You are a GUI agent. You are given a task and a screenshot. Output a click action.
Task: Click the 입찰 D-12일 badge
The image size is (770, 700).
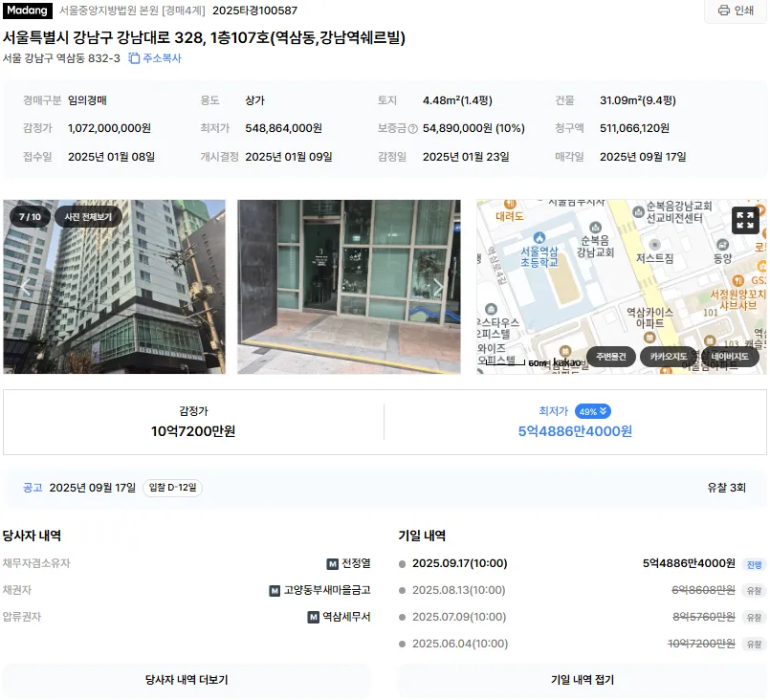point(172,488)
